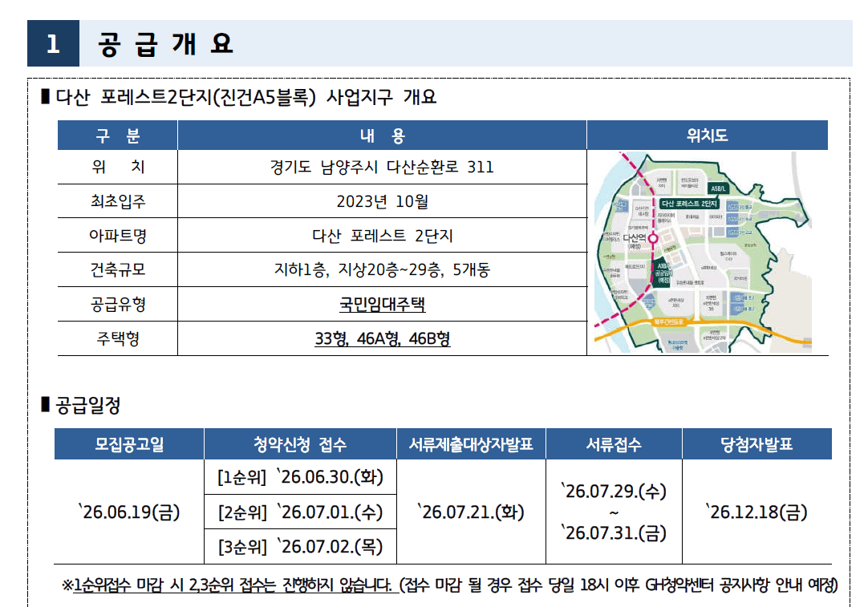Click the '다산역' station marker on map
Image resolution: width=868 pixels, height=607 pixels.
(653, 238)
